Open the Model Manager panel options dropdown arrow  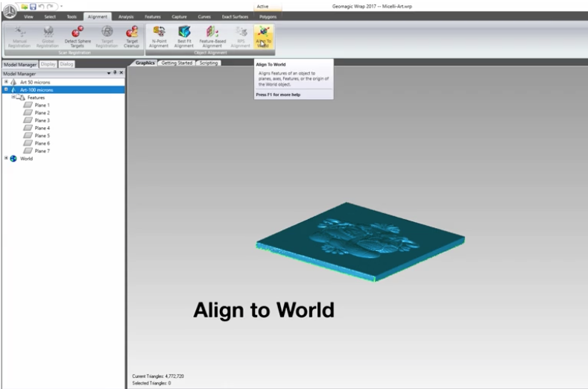(109, 73)
